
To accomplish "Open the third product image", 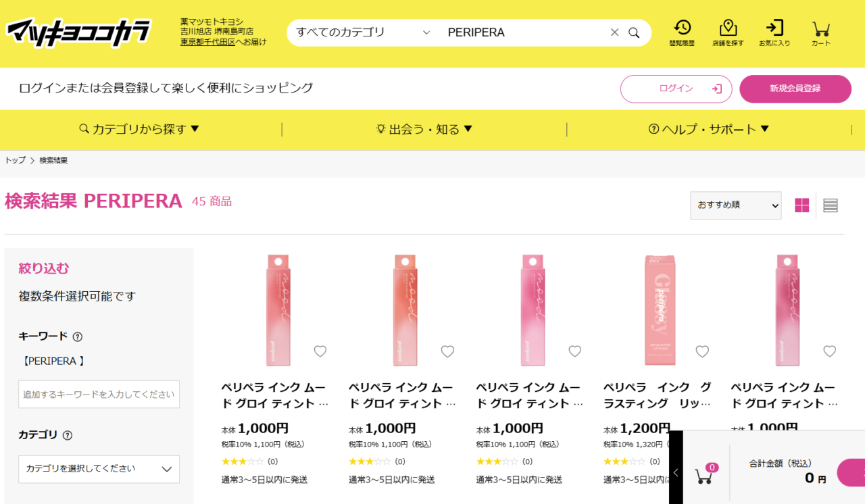I will pyautogui.click(x=532, y=310).
